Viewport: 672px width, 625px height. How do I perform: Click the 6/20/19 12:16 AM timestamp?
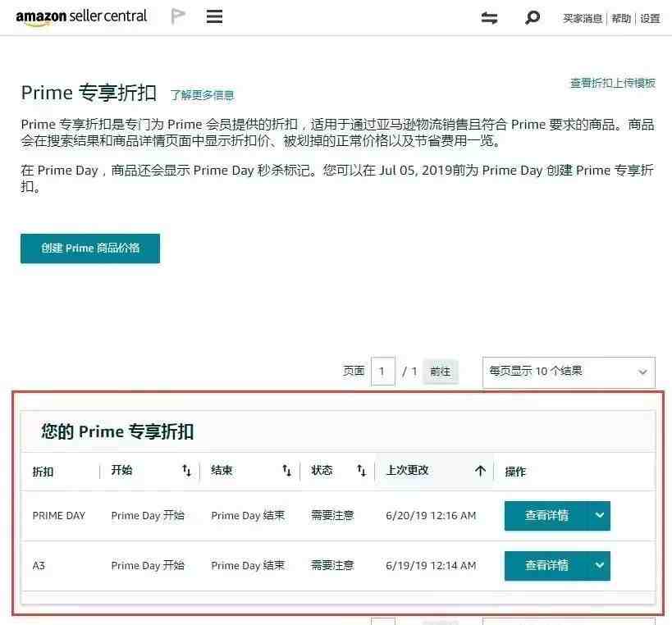click(x=431, y=516)
